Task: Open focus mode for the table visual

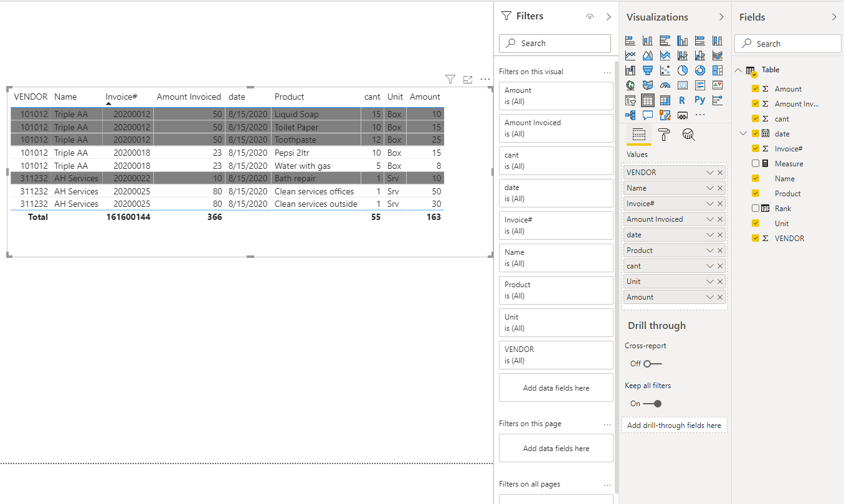Action: click(468, 79)
